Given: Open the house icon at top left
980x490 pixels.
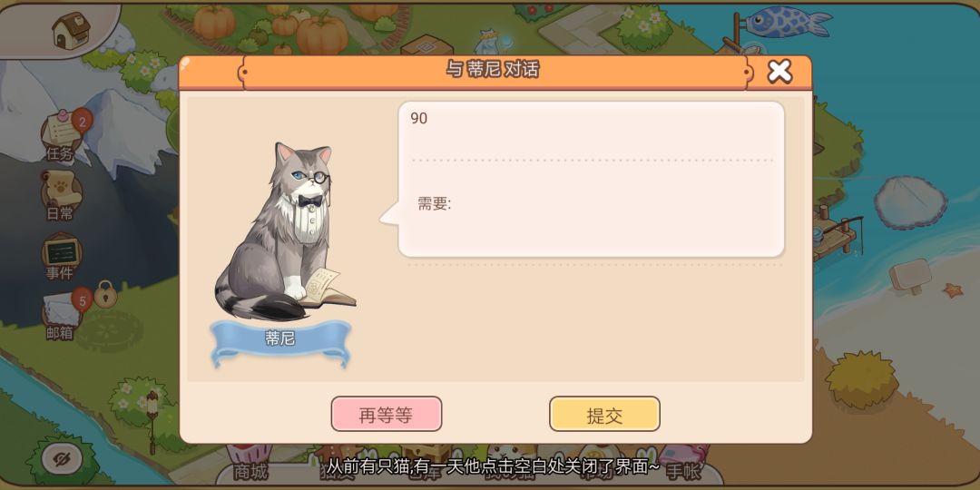Looking at the screenshot, I should coord(71,30).
